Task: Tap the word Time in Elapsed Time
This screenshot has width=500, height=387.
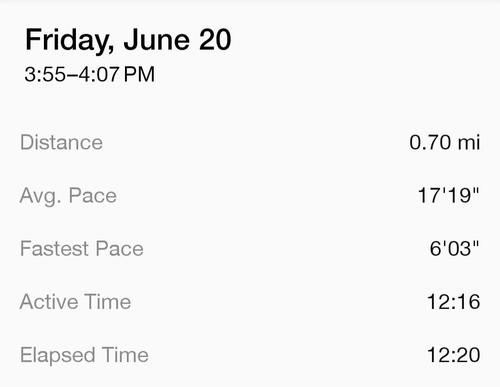Action: [x=125, y=354]
